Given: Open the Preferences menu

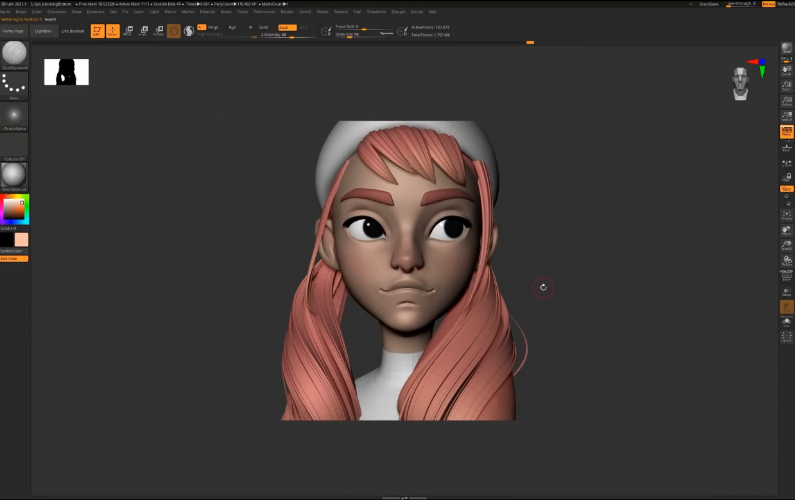Looking at the screenshot, I should click(x=264, y=12).
